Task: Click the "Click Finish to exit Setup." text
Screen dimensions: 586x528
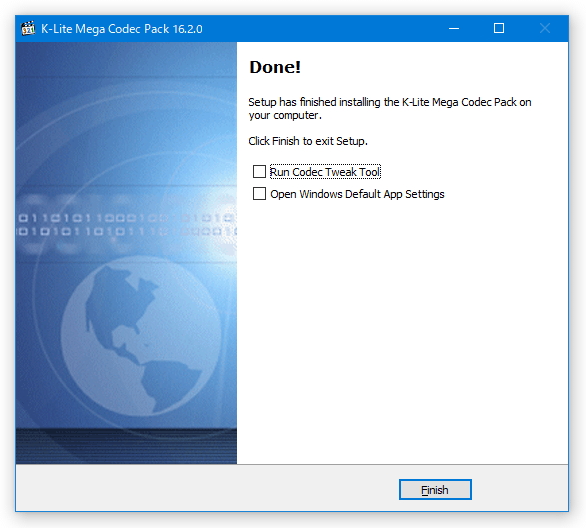Action: click(x=308, y=141)
